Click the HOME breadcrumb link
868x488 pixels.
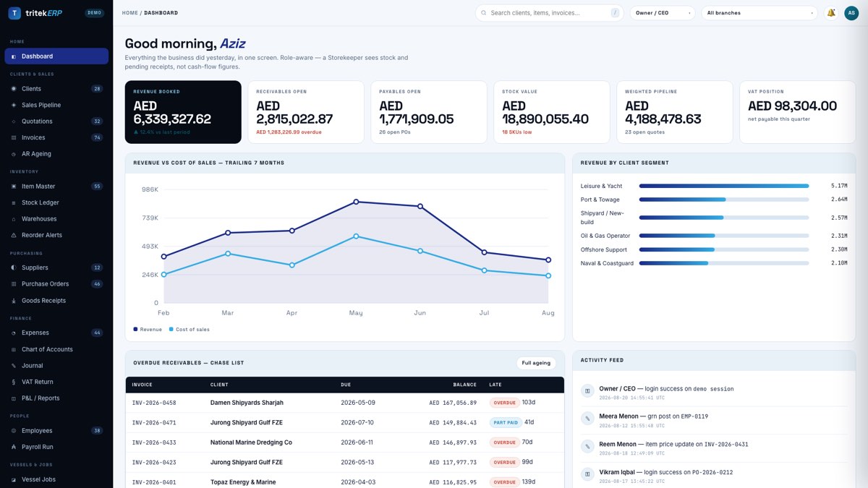pos(130,13)
